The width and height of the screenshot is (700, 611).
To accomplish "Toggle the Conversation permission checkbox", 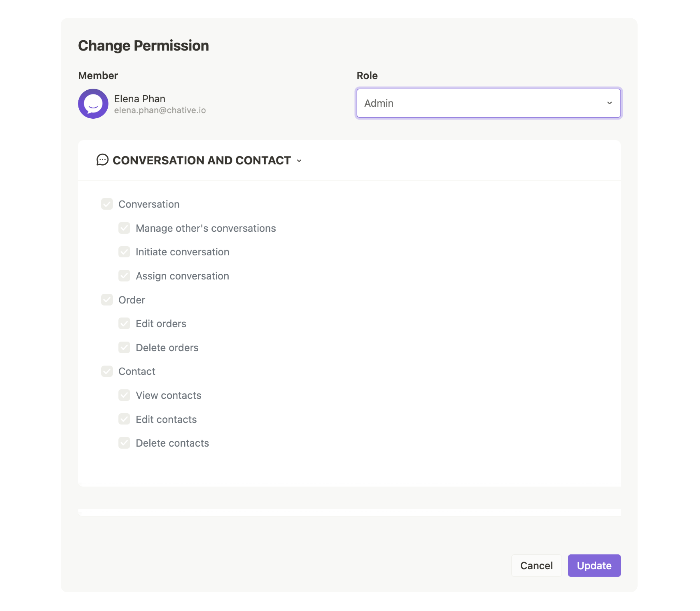I will tap(107, 203).
